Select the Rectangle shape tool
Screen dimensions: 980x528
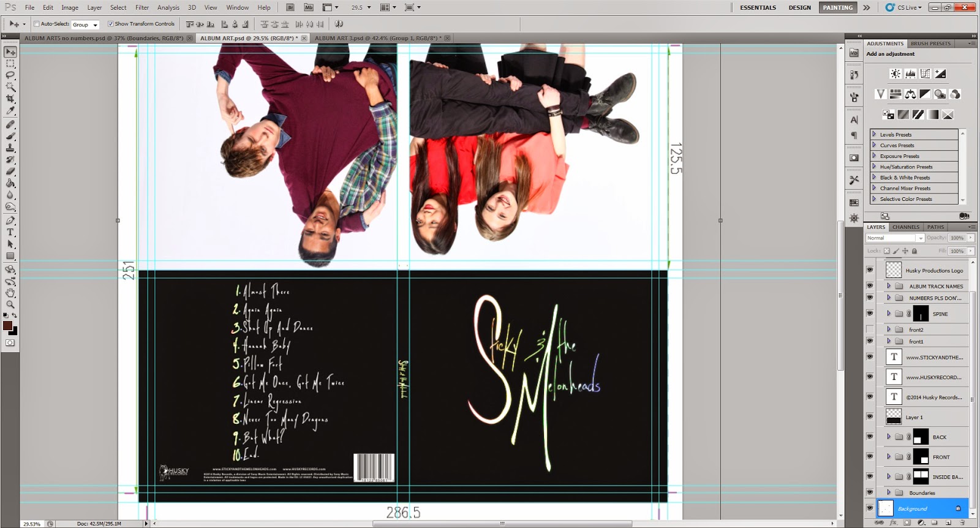[10, 256]
